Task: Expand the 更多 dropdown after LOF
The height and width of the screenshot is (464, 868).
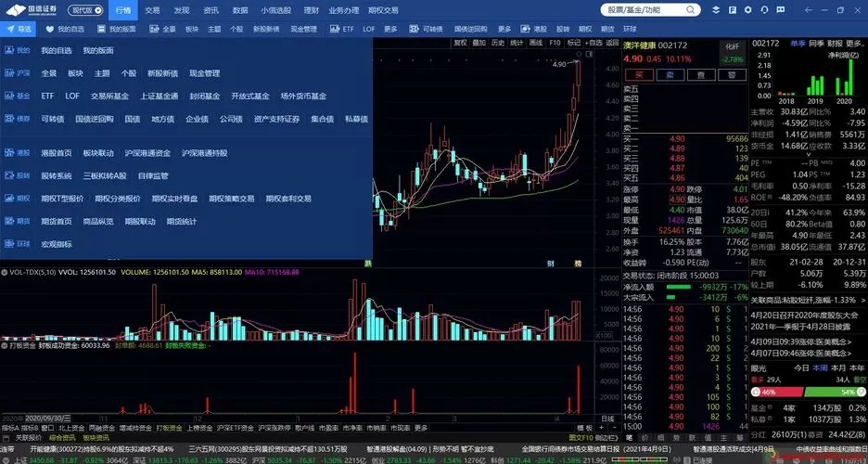Action: pos(390,29)
